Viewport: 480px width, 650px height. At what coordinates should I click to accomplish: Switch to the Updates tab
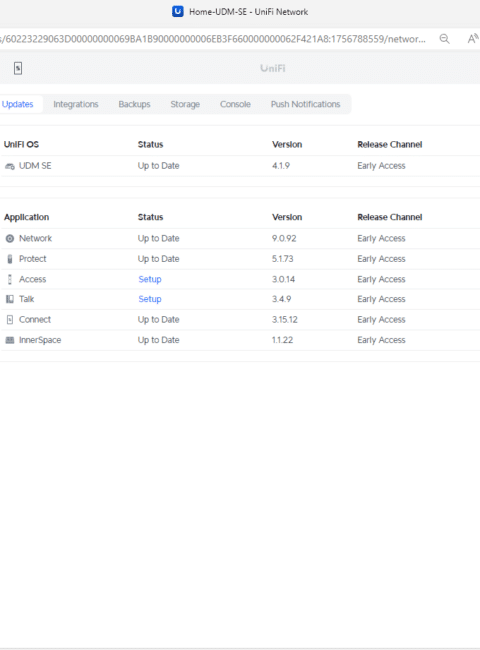click(17, 104)
